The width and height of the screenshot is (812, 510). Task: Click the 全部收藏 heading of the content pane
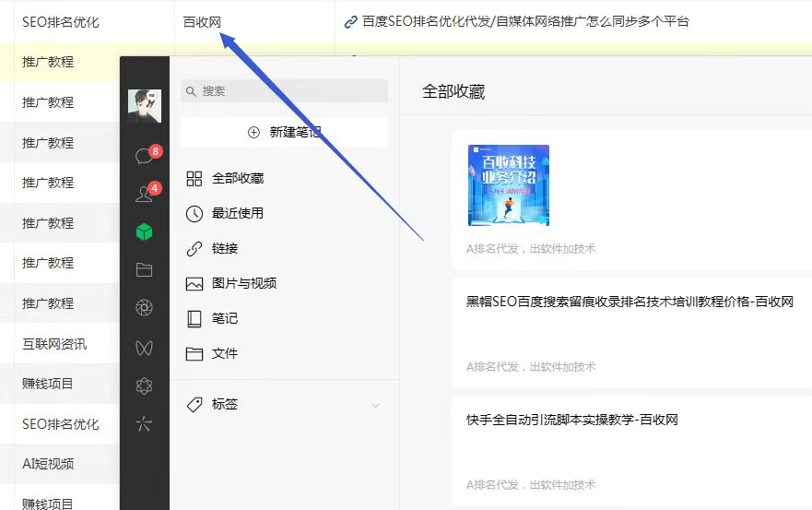point(453,91)
